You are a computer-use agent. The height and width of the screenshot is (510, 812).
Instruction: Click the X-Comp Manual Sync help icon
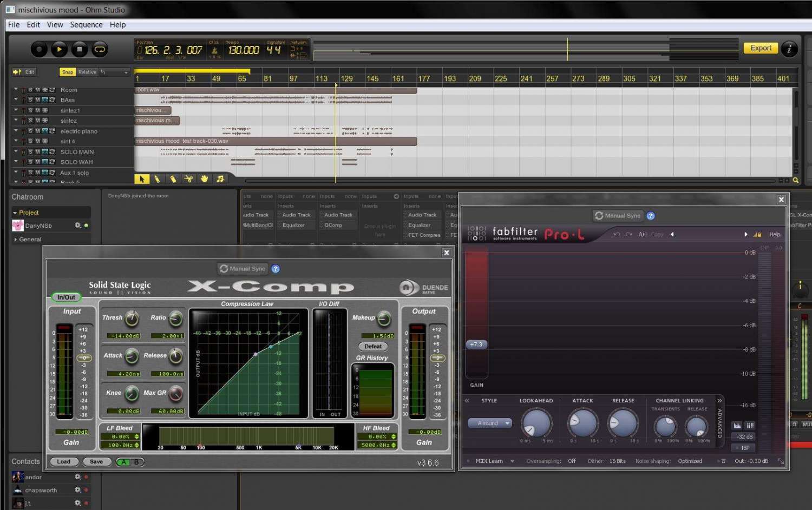(x=276, y=269)
